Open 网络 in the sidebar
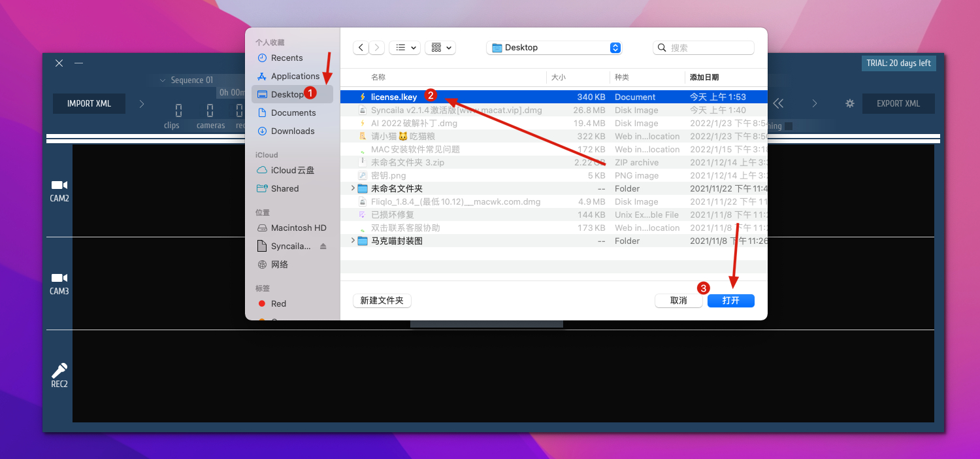Image resolution: width=980 pixels, height=459 pixels. (x=292, y=264)
